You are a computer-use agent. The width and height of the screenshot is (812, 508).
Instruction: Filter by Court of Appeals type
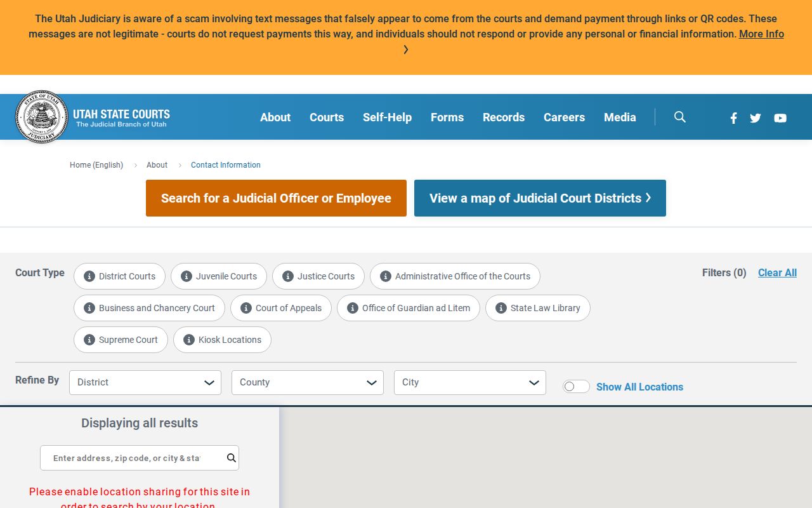click(x=281, y=308)
